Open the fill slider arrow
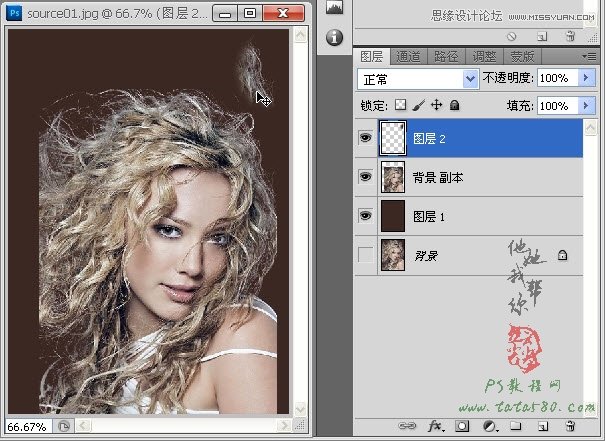Image resolution: width=605 pixels, height=441 pixels. click(x=586, y=105)
